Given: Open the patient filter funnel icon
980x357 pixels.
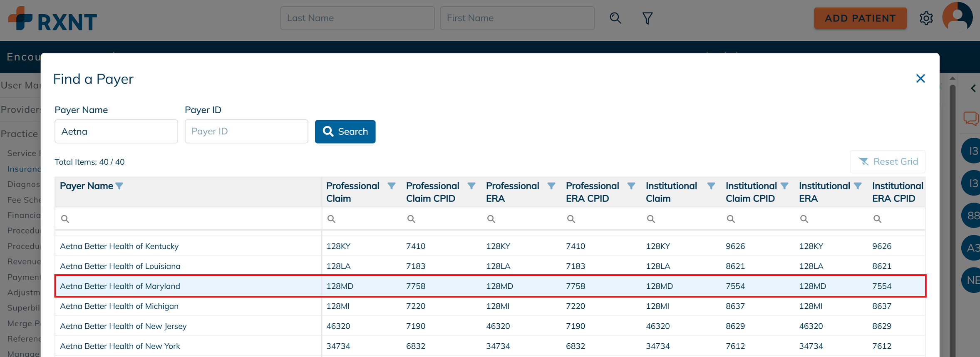Looking at the screenshot, I should point(647,18).
